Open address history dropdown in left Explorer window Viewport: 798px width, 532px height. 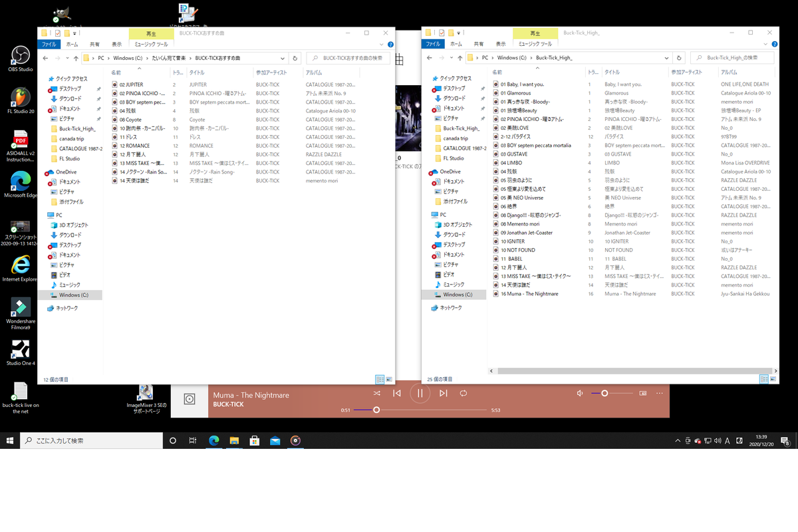pyautogui.click(x=283, y=58)
